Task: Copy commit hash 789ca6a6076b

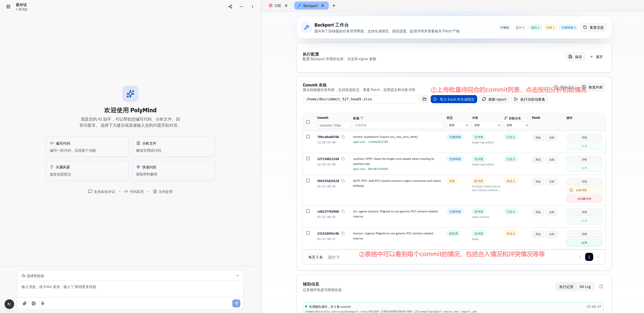Action: [x=343, y=137]
